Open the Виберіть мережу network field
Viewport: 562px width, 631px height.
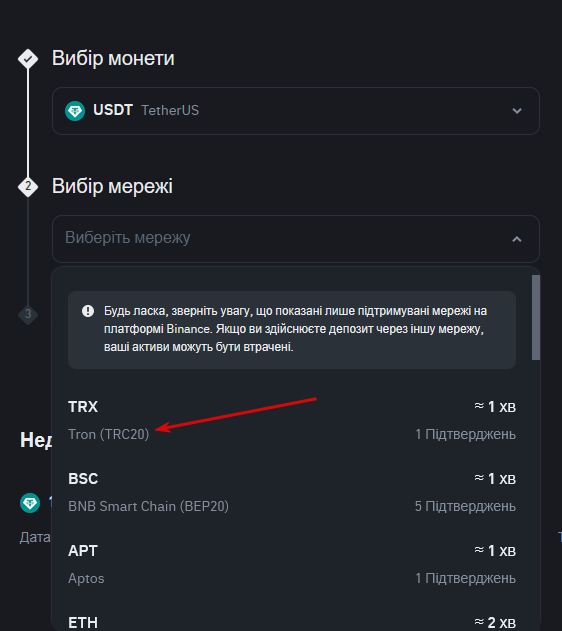coord(296,239)
